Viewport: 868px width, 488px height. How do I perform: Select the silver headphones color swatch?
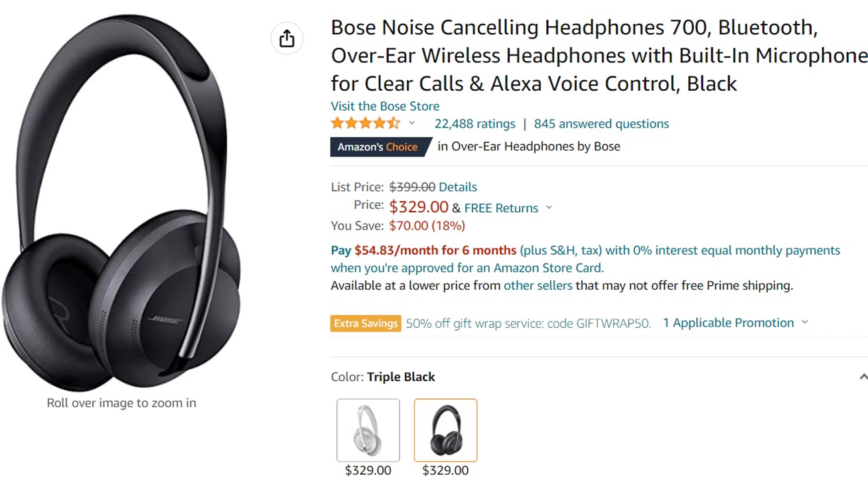(x=368, y=430)
